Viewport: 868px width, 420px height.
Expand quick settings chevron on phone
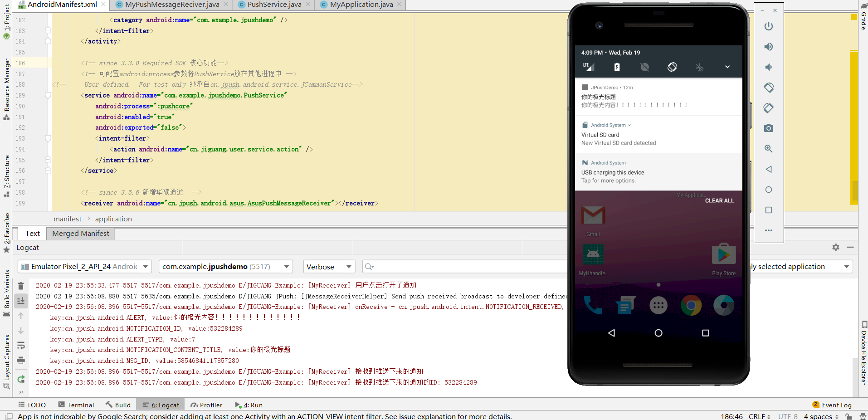[x=727, y=67]
